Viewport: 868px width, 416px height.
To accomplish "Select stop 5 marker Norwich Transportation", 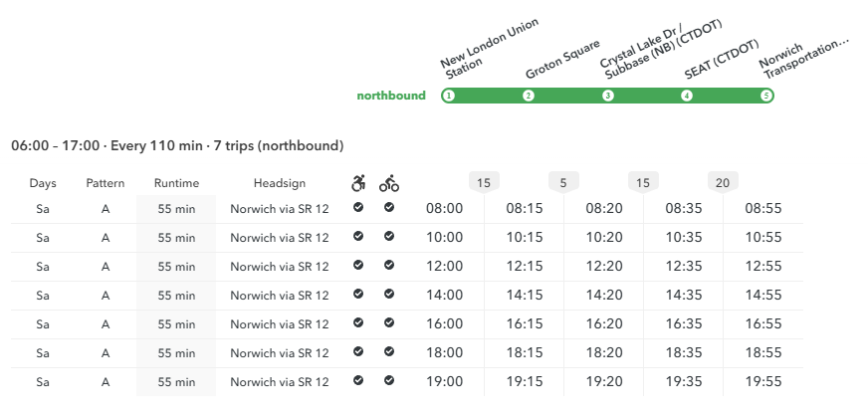I will pos(766,96).
